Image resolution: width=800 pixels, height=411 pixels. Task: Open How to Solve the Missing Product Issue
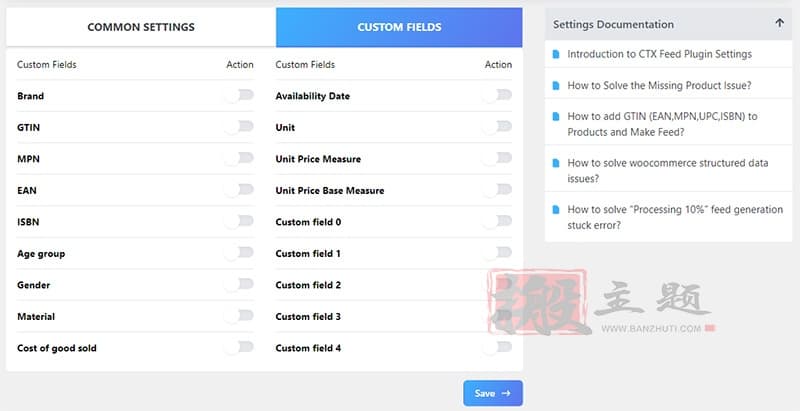pos(659,86)
